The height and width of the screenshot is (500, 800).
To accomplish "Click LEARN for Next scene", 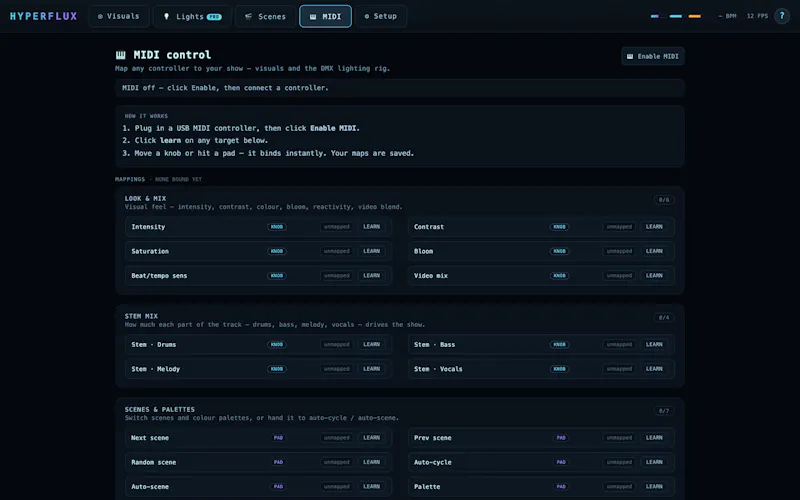I will pos(371,438).
